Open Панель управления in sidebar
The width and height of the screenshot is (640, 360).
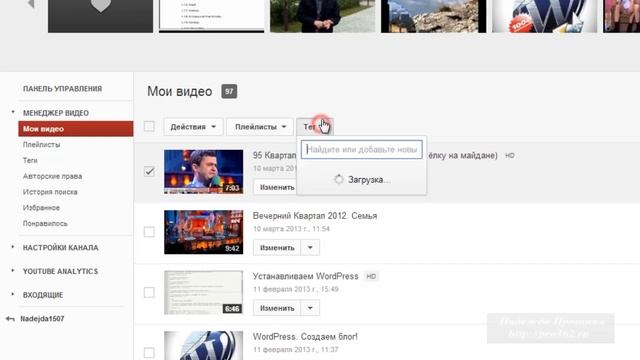coord(62,89)
